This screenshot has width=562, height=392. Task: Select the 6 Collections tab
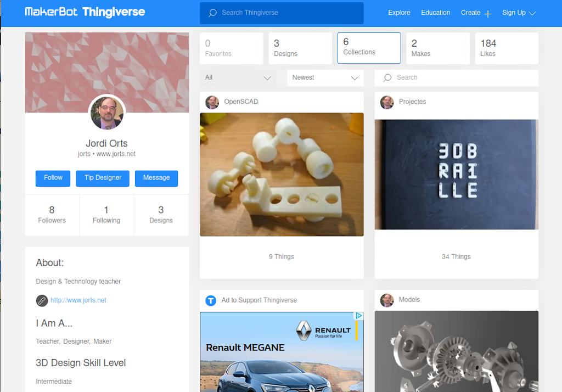369,48
